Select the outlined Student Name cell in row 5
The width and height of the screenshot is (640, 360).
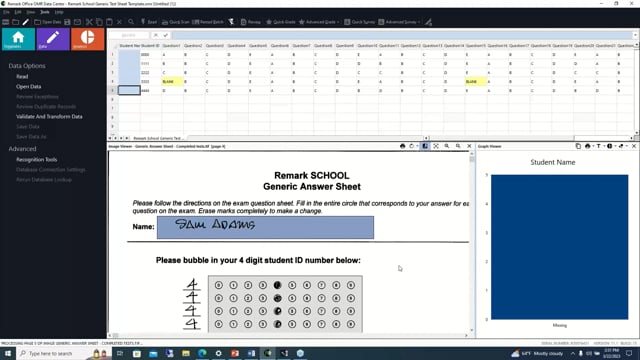point(129,90)
